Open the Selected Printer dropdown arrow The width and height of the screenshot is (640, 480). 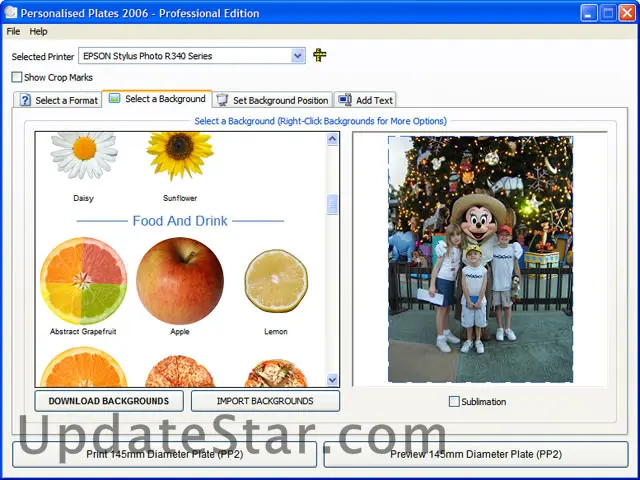[298, 56]
